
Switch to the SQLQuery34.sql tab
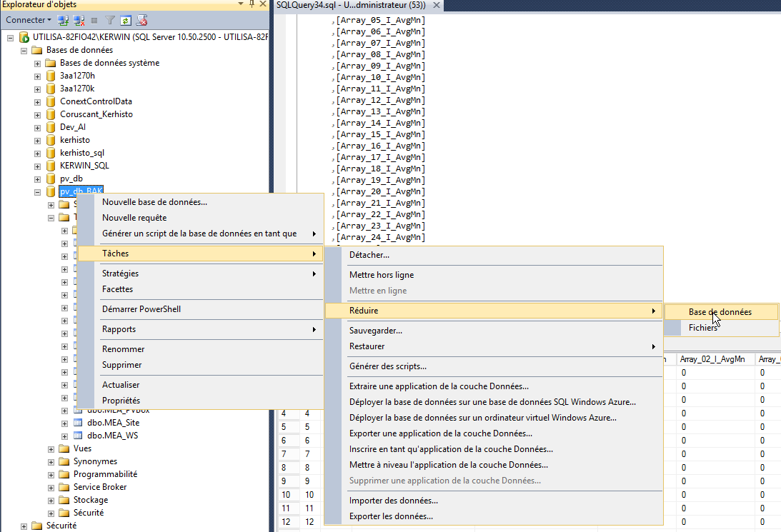coord(350,5)
